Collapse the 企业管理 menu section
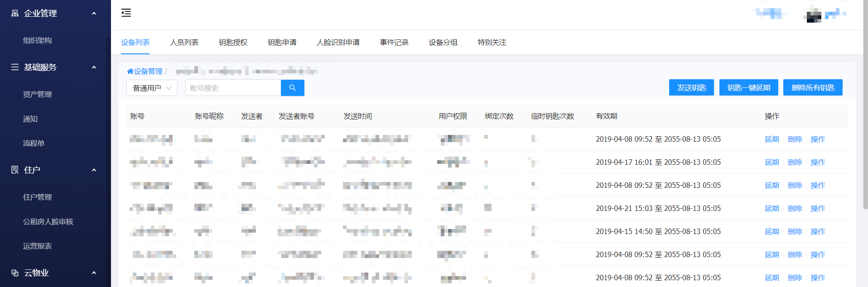Screen dimensions: 868x287 (x=94, y=13)
